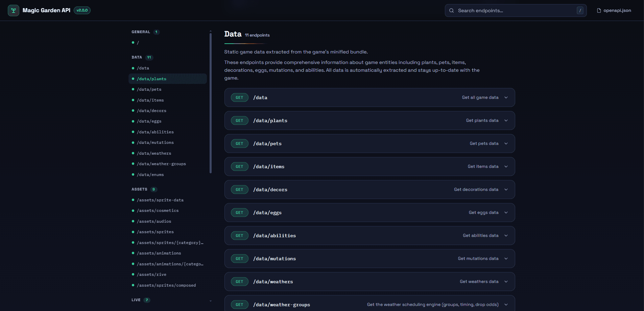
Task: Click 'Get weathers data' description
Action: [479, 282]
